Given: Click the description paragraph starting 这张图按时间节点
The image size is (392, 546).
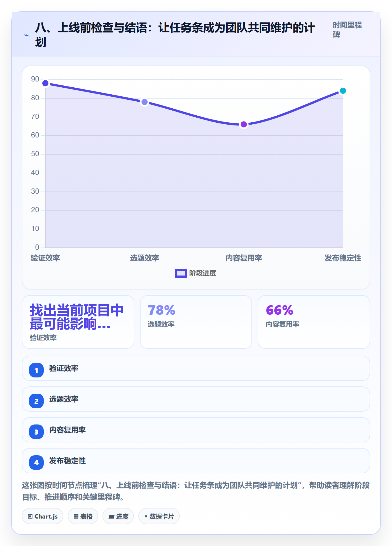Looking at the screenshot, I should coord(196,491).
